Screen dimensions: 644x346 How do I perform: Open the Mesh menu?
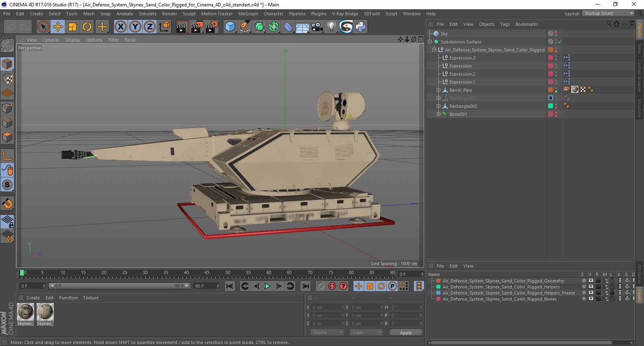click(x=89, y=14)
